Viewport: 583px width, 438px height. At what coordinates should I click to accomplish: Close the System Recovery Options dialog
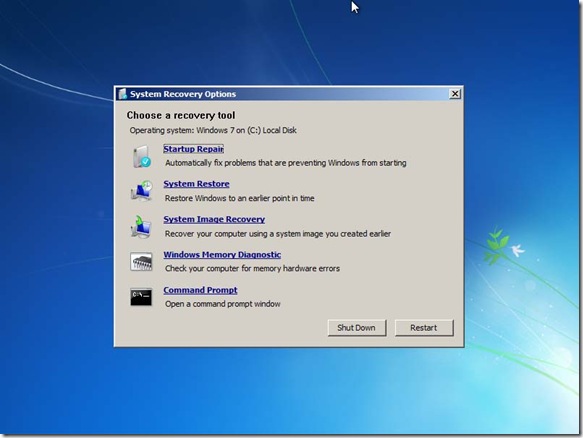tap(455, 94)
